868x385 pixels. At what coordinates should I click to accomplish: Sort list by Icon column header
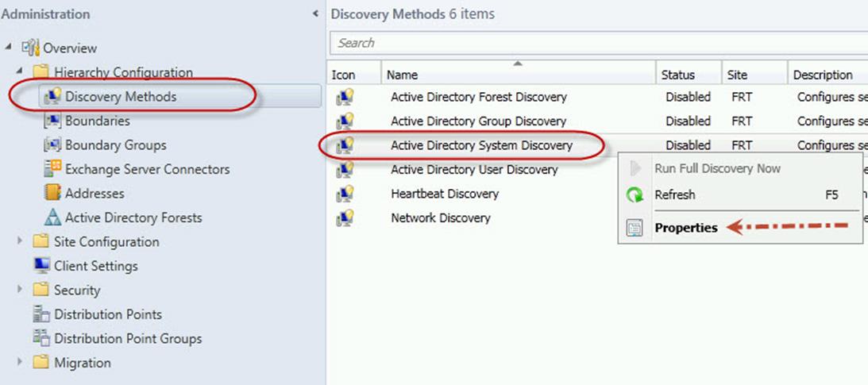(353, 74)
